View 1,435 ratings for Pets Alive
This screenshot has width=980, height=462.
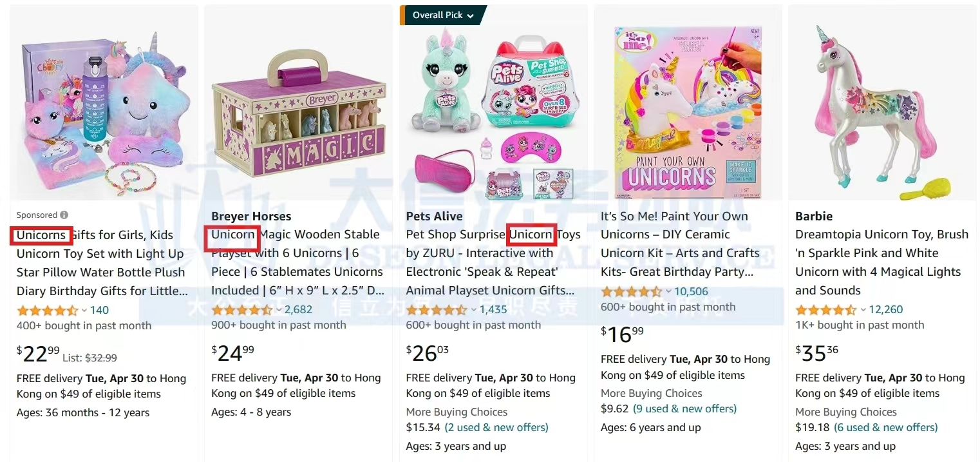[x=493, y=310]
